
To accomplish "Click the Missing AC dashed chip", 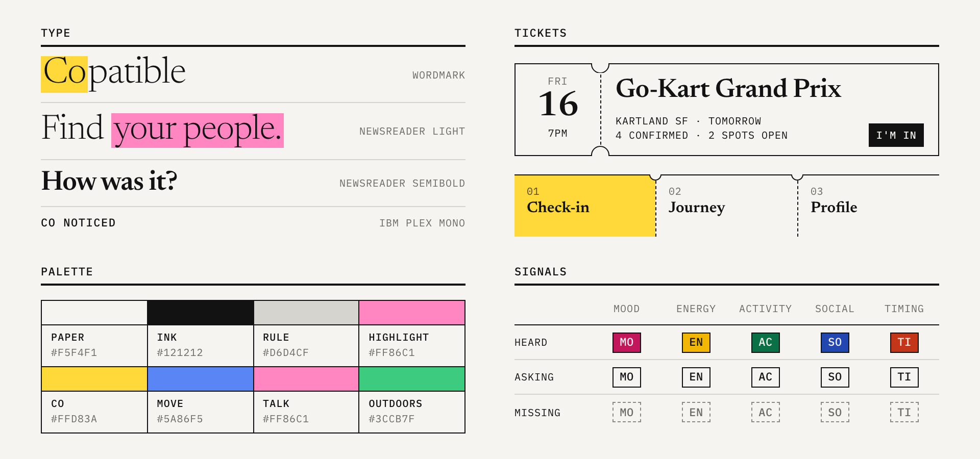I will click(766, 412).
